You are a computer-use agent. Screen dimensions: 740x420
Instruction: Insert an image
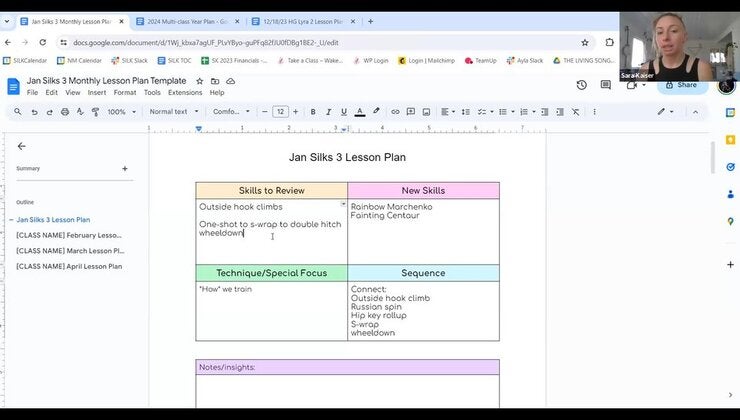coord(426,112)
